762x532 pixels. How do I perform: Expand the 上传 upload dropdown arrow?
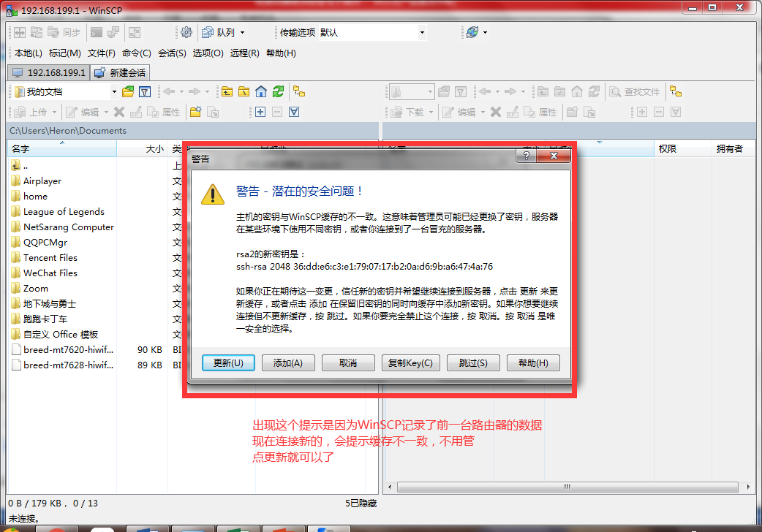coord(54,113)
